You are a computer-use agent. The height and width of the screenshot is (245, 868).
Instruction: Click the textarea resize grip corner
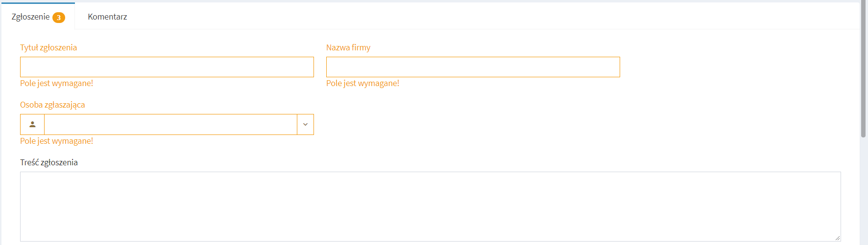837,238
